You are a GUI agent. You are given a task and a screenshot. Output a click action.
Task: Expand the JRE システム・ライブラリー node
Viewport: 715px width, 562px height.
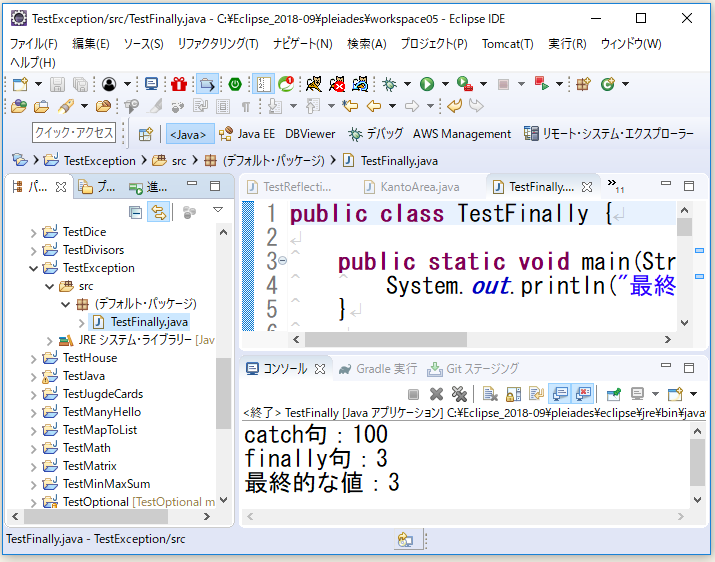50,341
